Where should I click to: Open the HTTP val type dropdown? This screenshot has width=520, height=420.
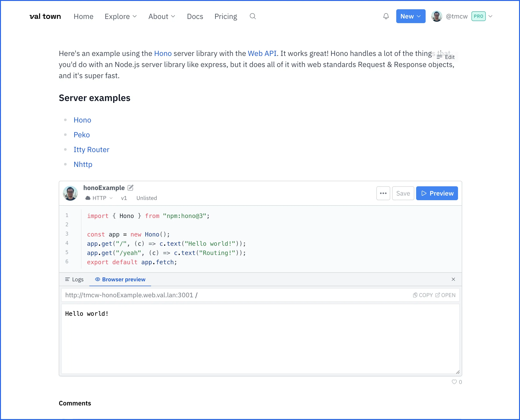[99, 198]
